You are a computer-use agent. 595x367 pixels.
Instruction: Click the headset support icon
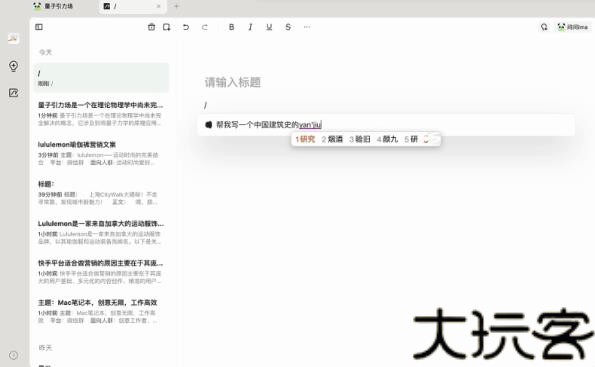[544, 27]
